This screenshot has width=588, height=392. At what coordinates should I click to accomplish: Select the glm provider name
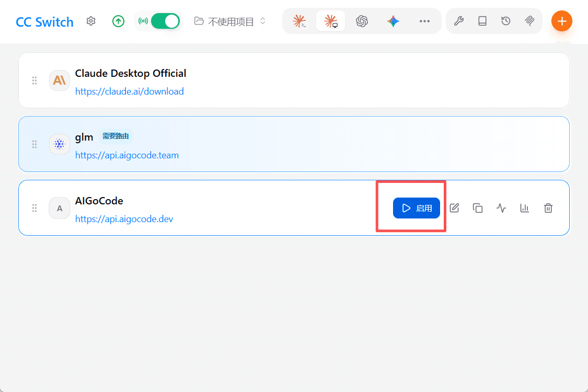tap(84, 137)
